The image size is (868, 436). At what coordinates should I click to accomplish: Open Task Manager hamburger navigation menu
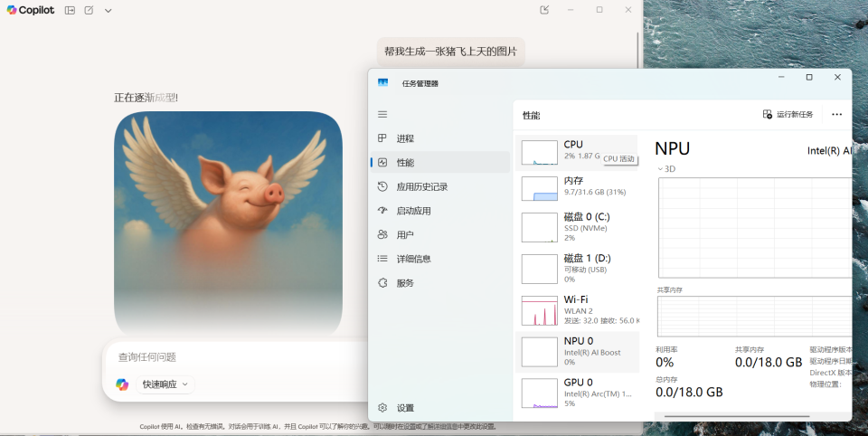tap(382, 114)
